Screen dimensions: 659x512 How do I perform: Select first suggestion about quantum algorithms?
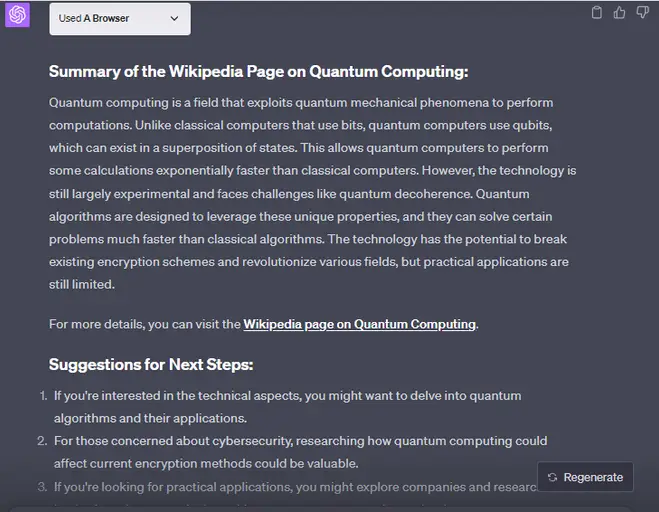[x=287, y=407]
